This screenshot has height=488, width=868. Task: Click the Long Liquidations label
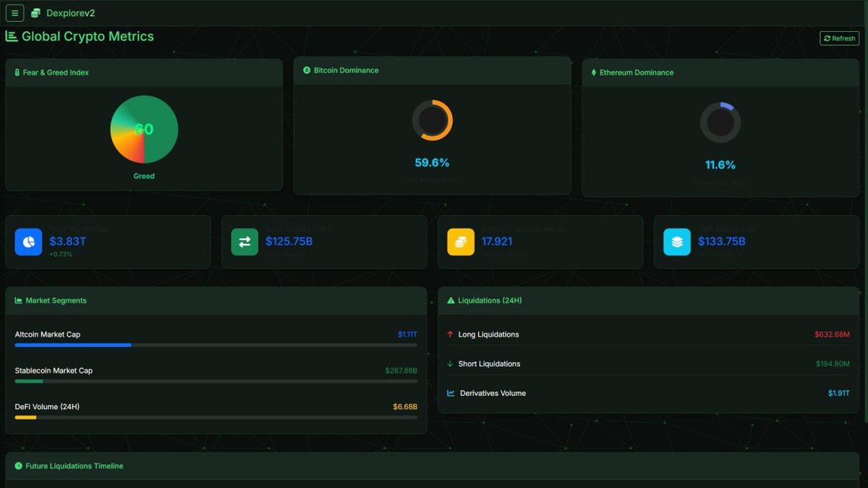tap(488, 335)
